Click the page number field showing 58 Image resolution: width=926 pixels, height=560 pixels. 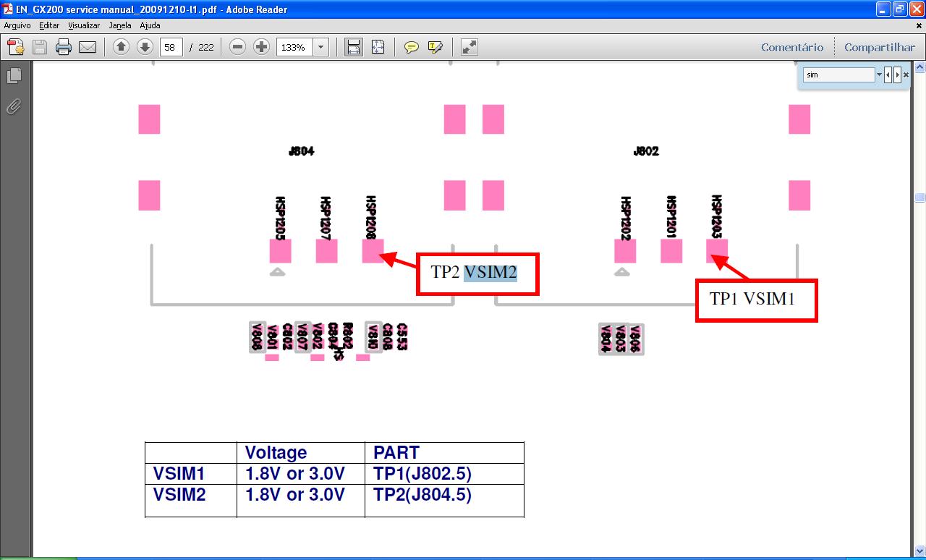[171, 47]
